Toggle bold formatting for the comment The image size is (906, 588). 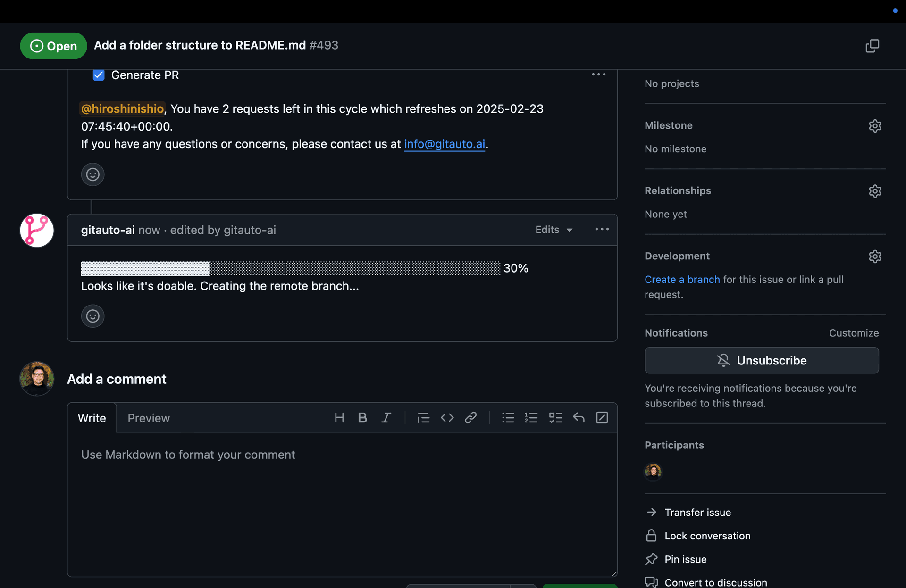[x=362, y=418]
